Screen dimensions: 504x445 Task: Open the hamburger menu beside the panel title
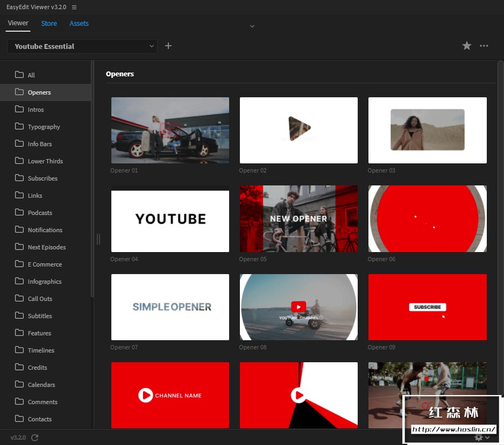pos(74,7)
